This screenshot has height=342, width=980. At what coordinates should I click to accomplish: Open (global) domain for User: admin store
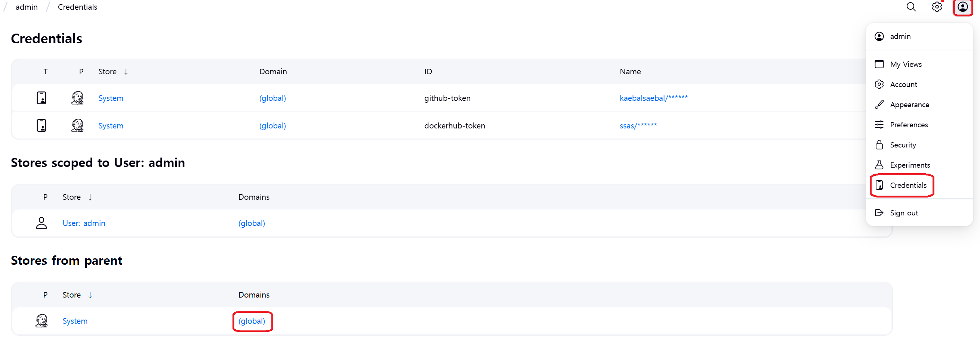252,223
